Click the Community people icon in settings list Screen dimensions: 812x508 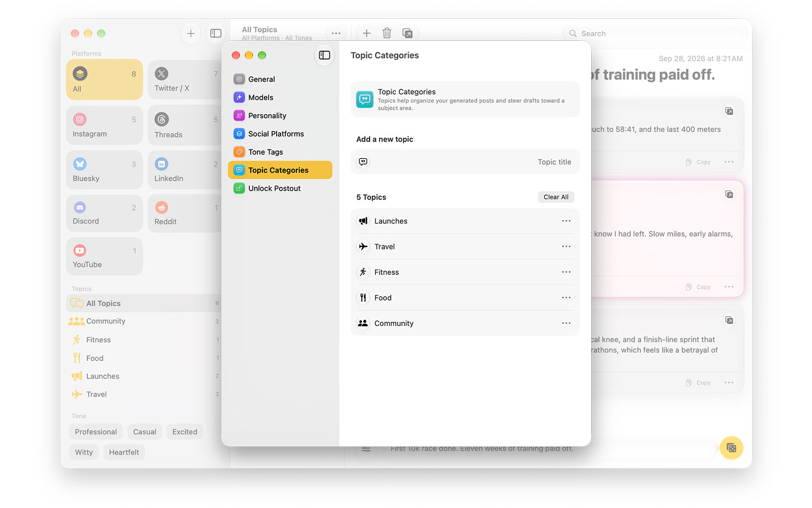click(x=363, y=323)
